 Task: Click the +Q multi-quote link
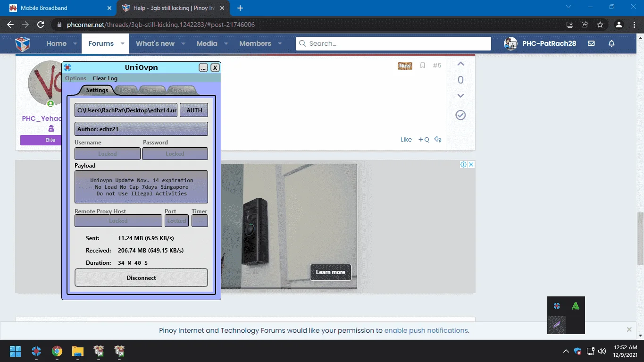pyautogui.click(x=424, y=139)
